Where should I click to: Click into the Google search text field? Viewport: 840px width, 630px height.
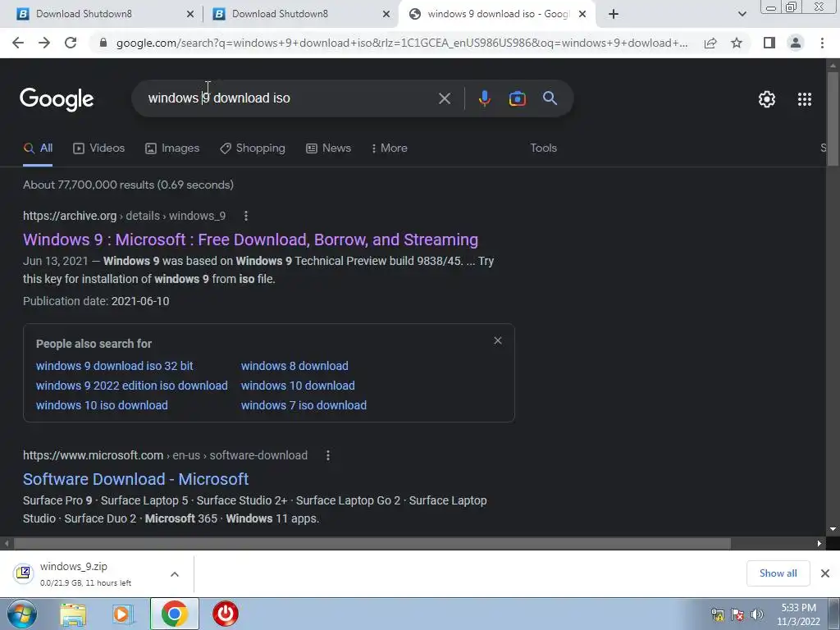(290, 98)
